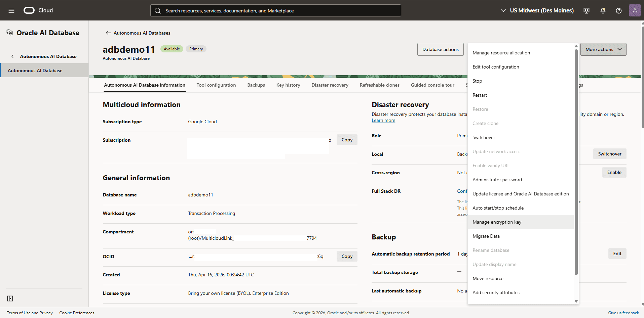
Task: Open the Cloud Shell developer tools icon
Action: pyautogui.click(x=586, y=11)
